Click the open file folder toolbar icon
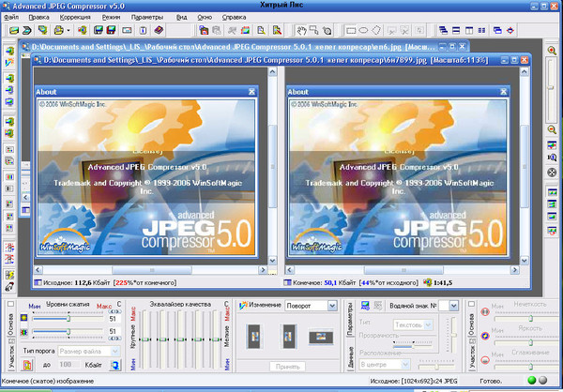The image size is (563, 392). tap(14, 30)
